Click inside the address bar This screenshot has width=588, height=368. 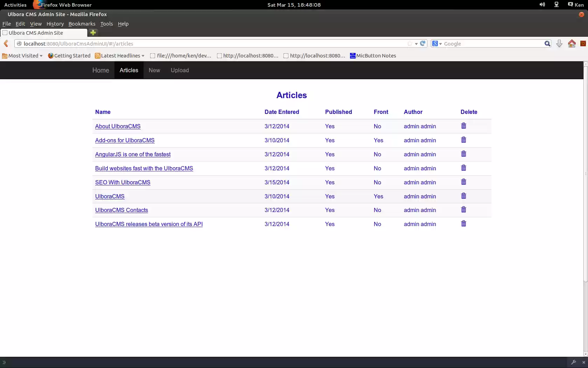point(210,43)
